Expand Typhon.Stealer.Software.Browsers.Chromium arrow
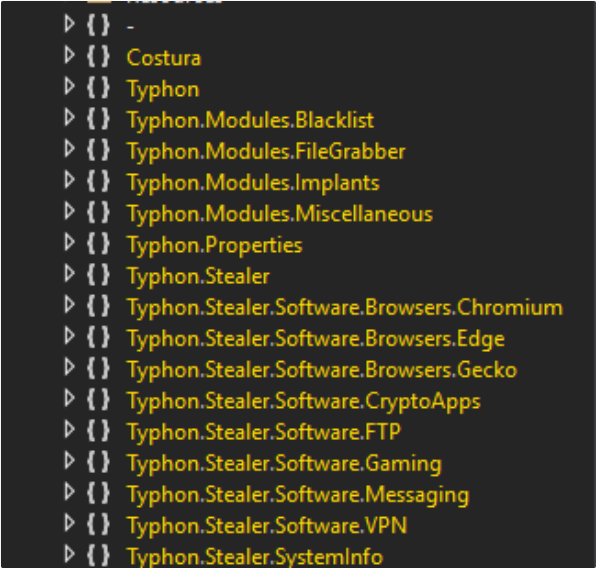Viewport: 596px width, 568px height. click(x=69, y=305)
